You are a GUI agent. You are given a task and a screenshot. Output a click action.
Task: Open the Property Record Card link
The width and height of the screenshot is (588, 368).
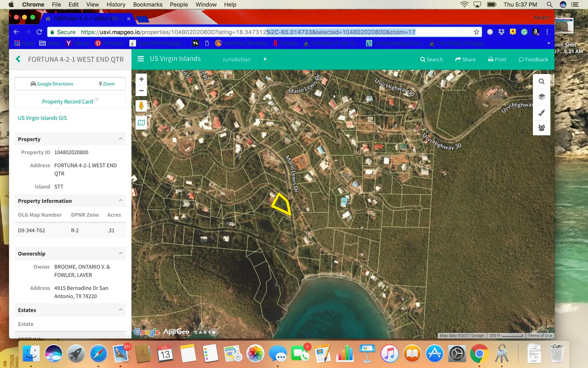pos(67,102)
